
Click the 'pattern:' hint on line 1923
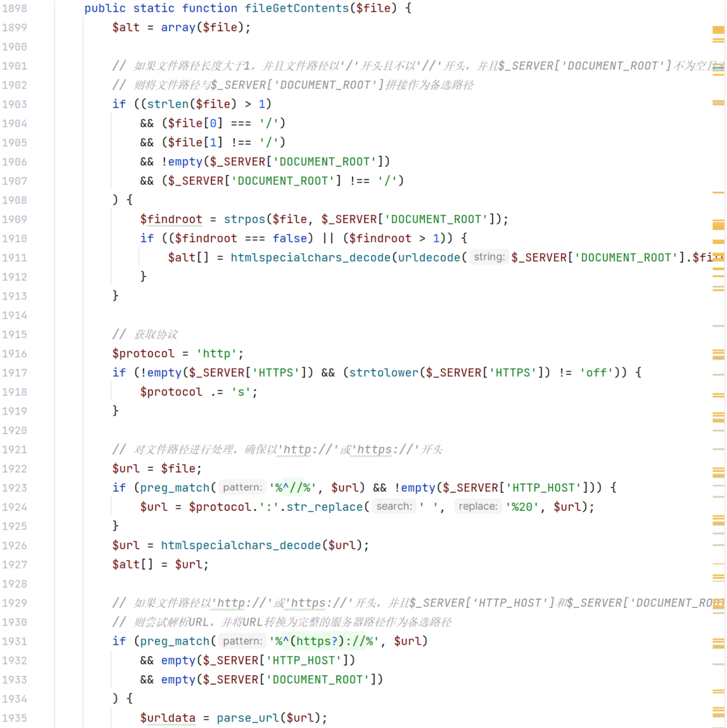pos(242,487)
